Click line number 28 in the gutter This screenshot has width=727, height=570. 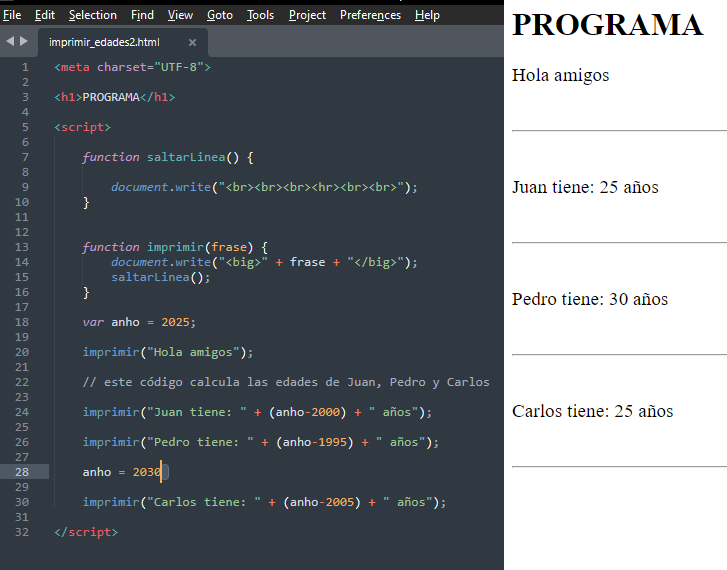(x=22, y=472)
